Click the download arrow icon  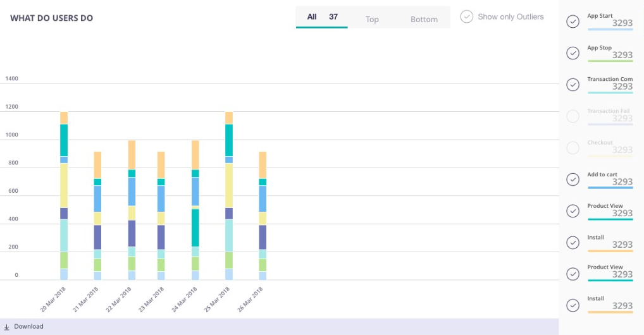(x=6, y=327)
